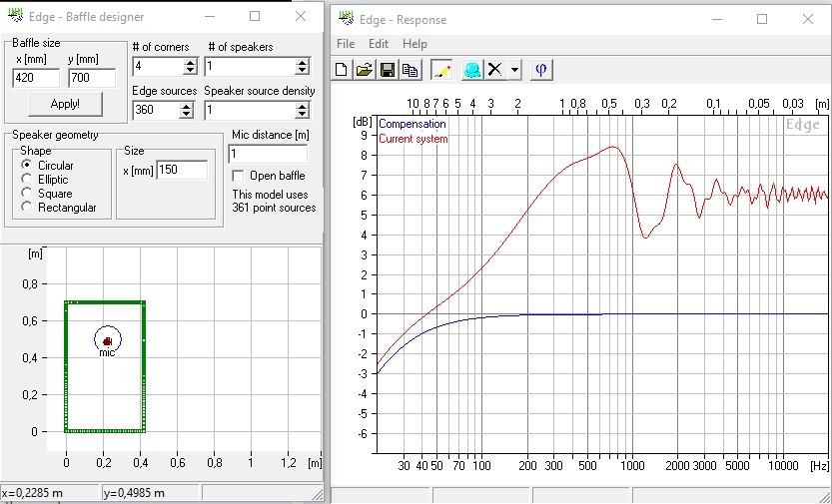
Task: Maximize the Response window
Action: pyautogui.click(x=762, y=20)
